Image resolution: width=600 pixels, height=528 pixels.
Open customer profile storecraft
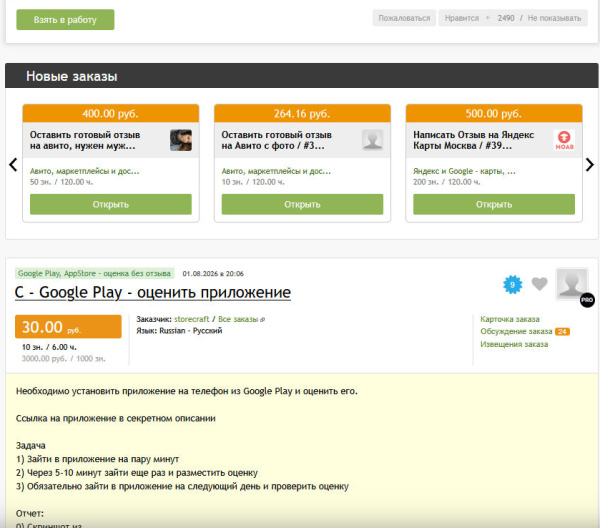[x=191, y=319]
